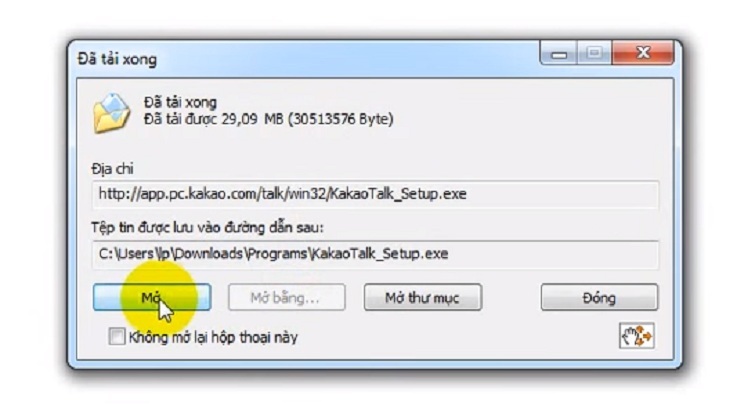Choose the Mở bằng... button
Image resolution: width=755 pixels, height=413 pixels.
pos(286,297)
